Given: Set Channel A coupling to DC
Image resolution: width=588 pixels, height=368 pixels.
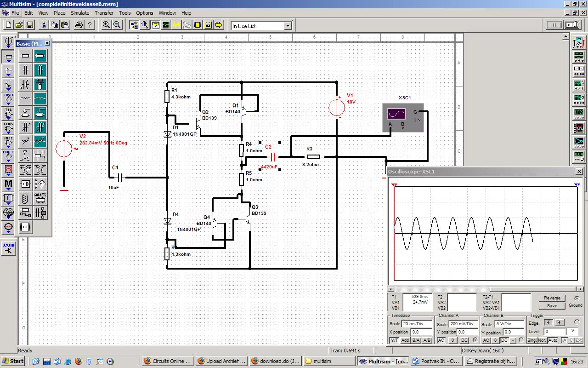Looking at the screenshot, I should pyautogui.click(x=464, y=340).
